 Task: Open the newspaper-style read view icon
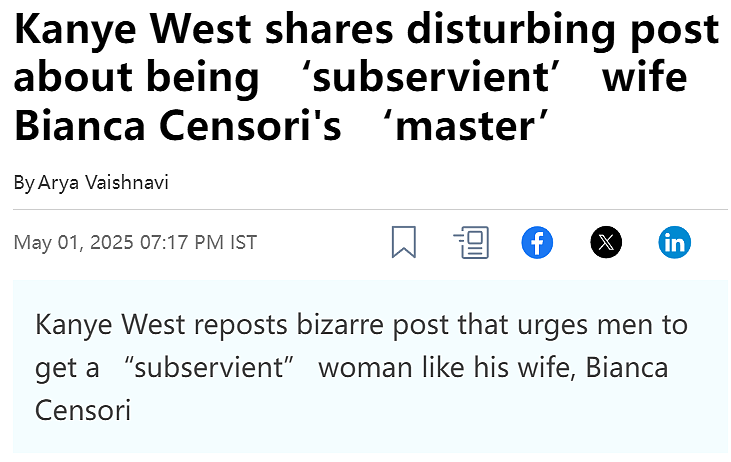tap(471, 242)
